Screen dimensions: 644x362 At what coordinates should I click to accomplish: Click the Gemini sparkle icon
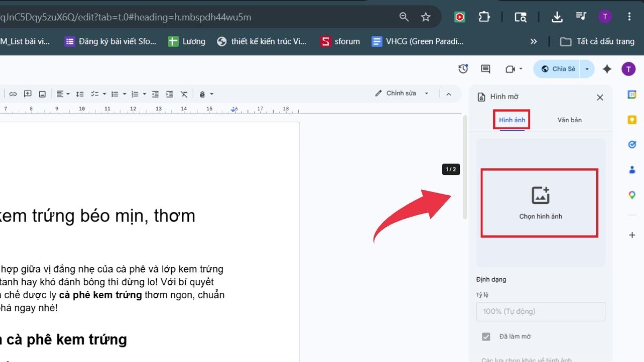[x=607, y=69]
